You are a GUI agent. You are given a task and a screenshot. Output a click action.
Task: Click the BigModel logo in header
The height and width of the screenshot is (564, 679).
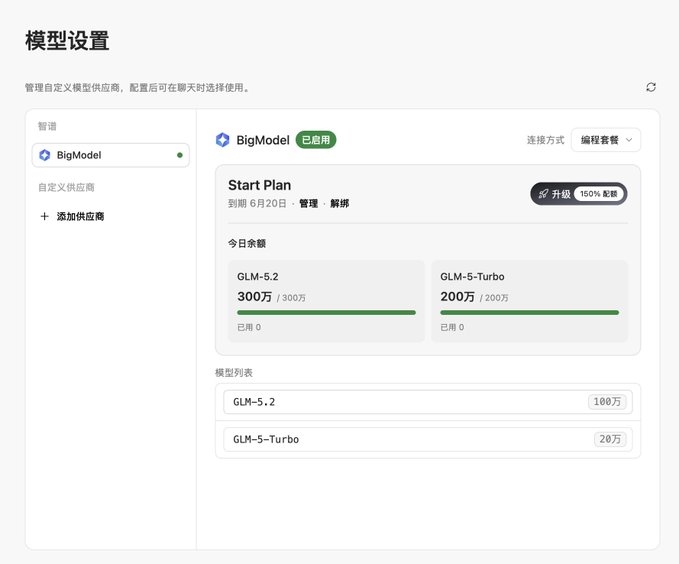223,140
